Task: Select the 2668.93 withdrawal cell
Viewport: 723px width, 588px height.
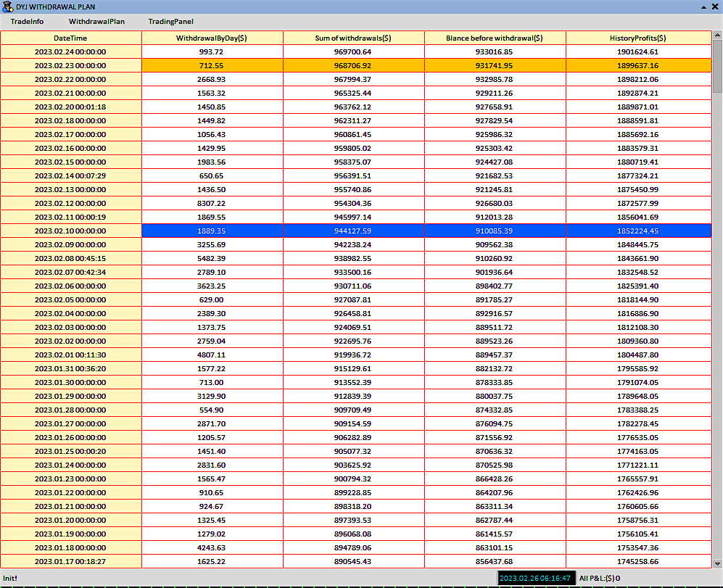Action: pyautogui.click(x=212, y=79)
